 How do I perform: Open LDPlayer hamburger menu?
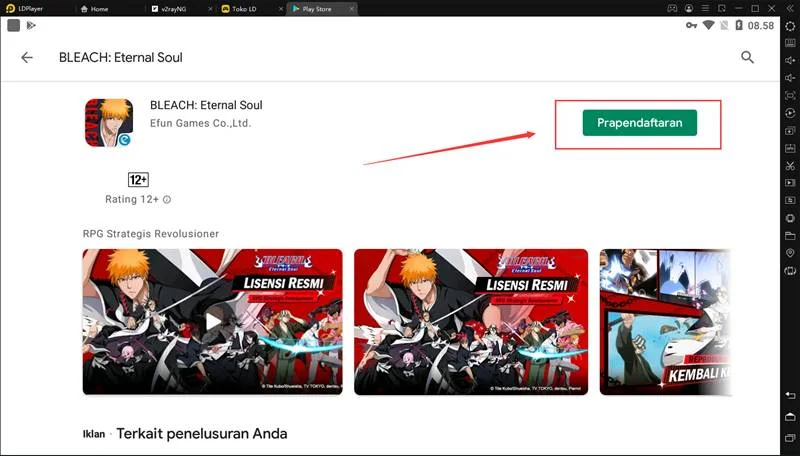tap(705, 9)
